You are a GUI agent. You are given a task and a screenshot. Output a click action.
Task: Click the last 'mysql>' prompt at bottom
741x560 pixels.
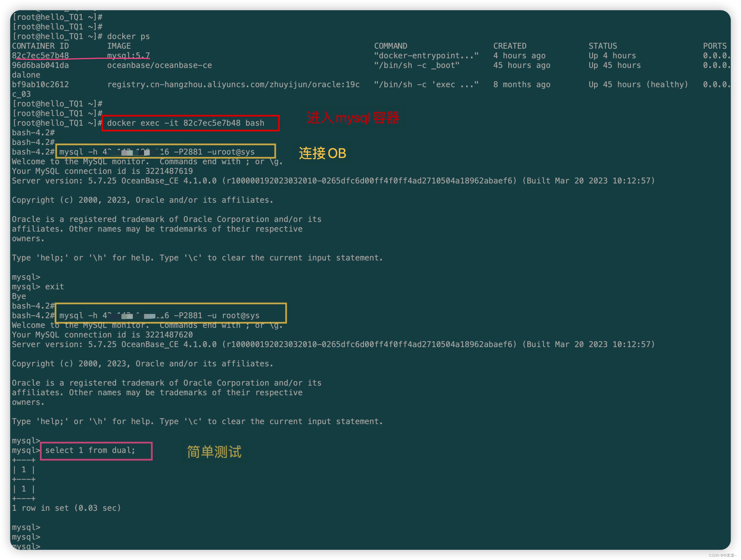click(26, 546)
